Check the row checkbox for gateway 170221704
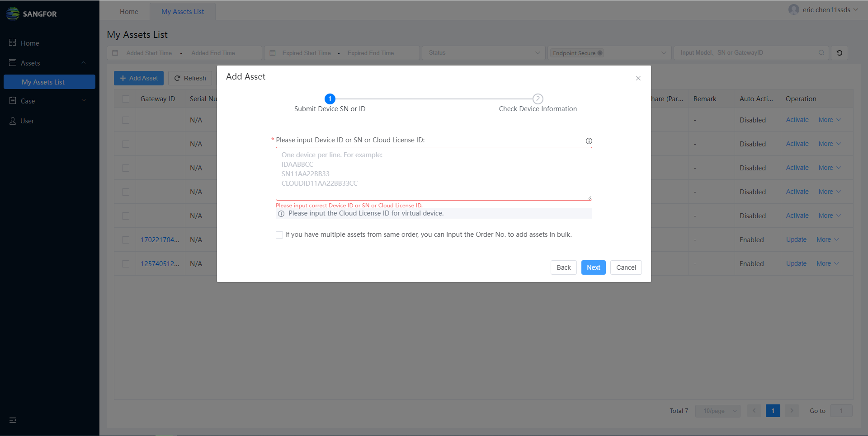This screenshot has height=436, width=868. 126,240
